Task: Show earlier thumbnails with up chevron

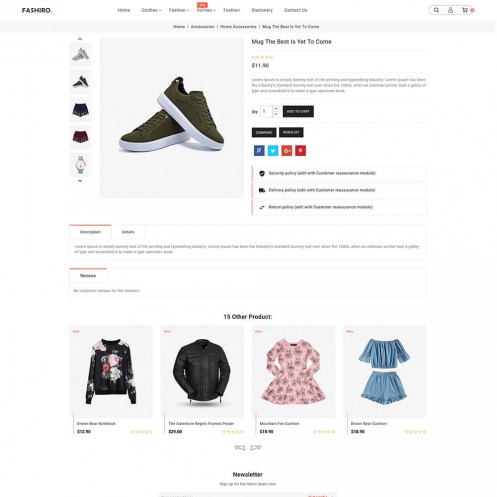Action: pos(80,39)
